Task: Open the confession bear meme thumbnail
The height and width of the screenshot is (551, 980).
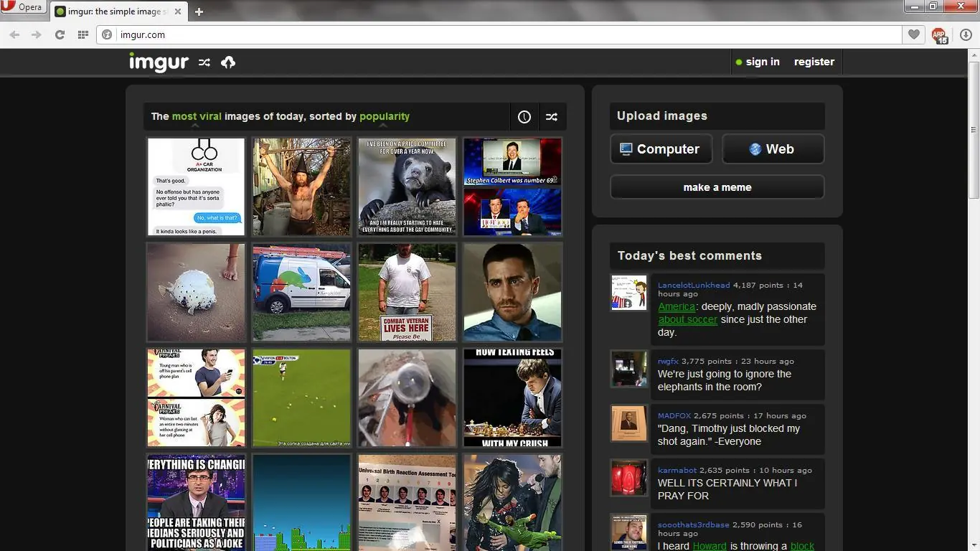Action: tap(407, 187)
